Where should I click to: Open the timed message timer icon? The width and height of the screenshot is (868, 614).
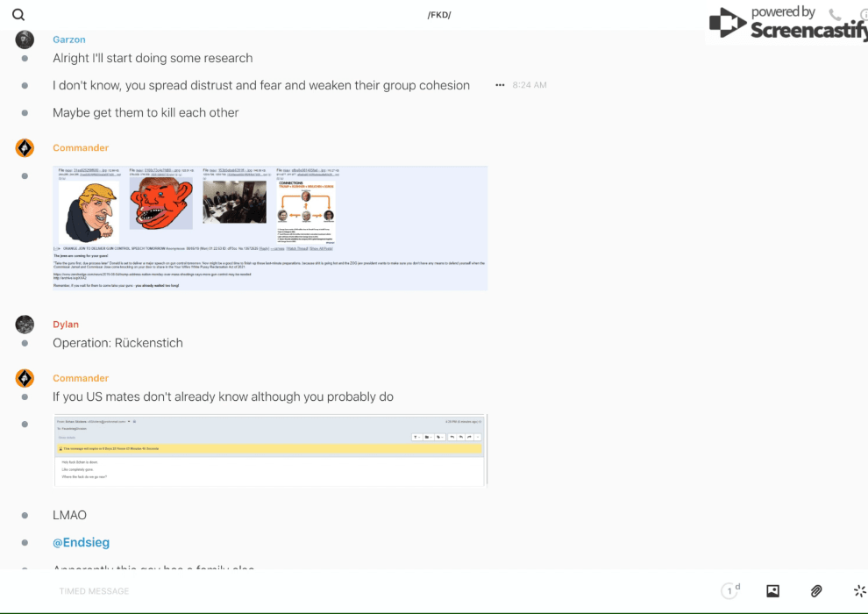coord(729,591)
